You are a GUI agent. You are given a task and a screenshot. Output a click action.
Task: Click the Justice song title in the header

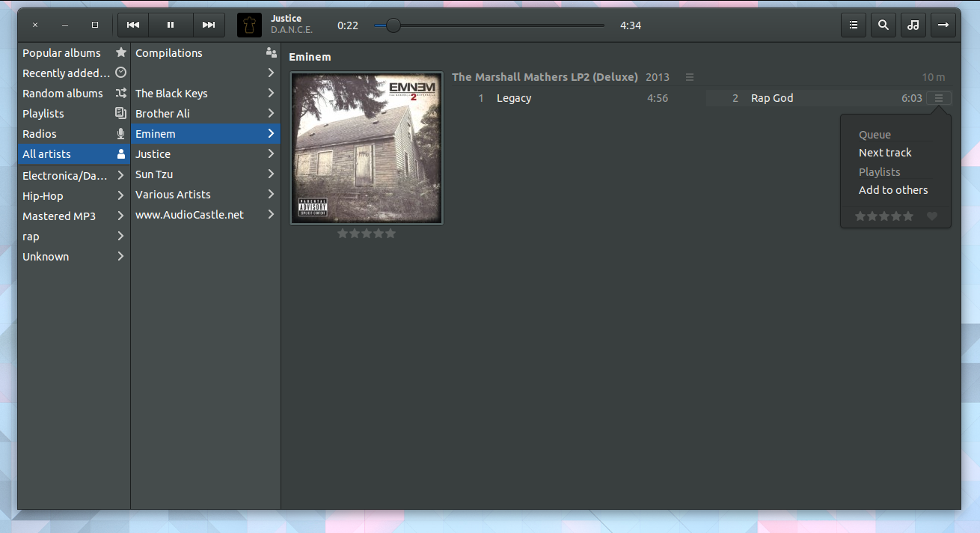[x=287, y=19]
